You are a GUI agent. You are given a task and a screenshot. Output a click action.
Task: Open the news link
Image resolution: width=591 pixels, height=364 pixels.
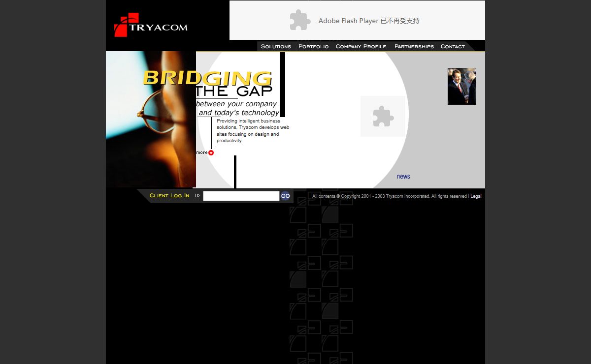pyautogui.click(x=403, y=177)
